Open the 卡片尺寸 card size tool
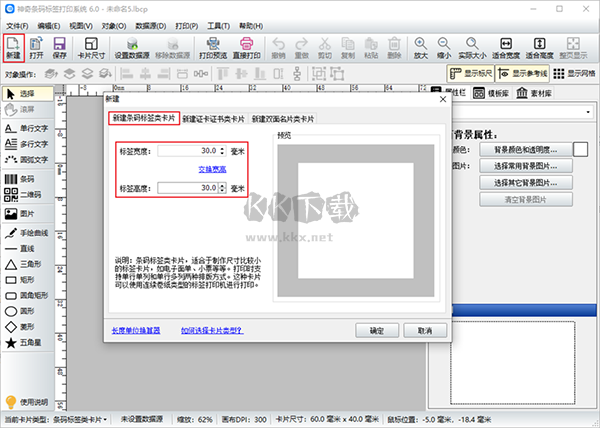This screenshot has height=428, width=600. [x=91, y=48]
